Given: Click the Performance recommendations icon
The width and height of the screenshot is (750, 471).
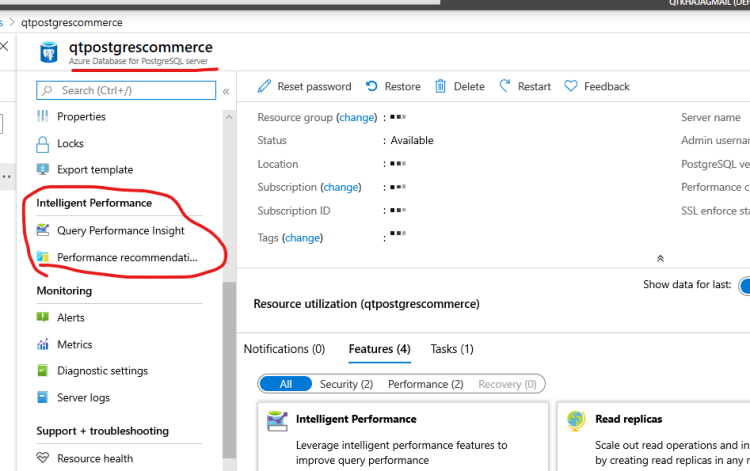Looking at the screenshot, I should coord(43,257).
